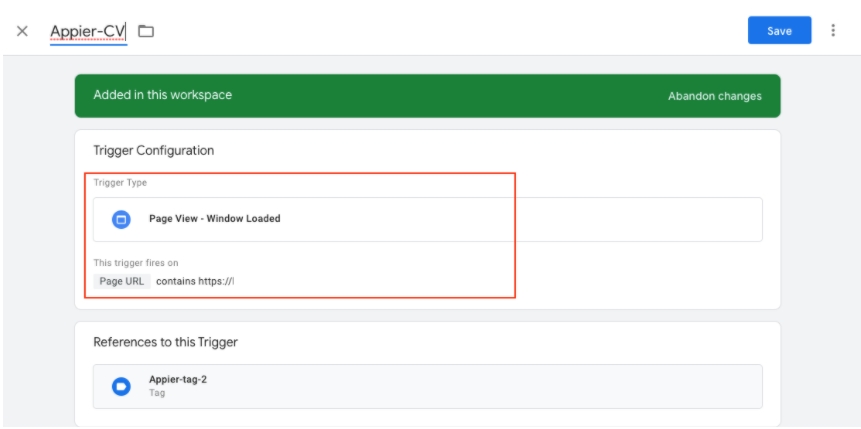Click the 'Trigger Type' field label
The image size is (861, 429).
pos(120,183)
